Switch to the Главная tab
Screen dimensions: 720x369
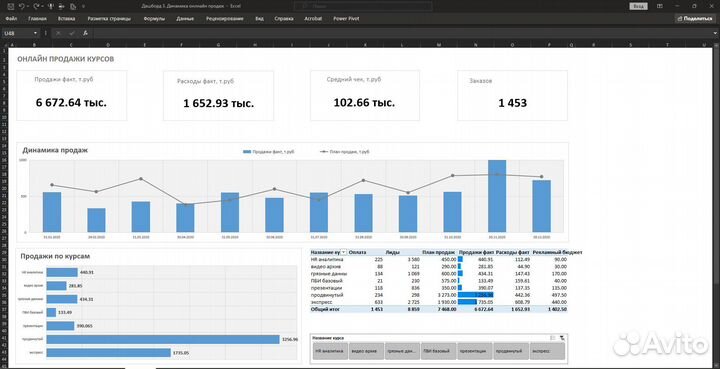(37, 19)
